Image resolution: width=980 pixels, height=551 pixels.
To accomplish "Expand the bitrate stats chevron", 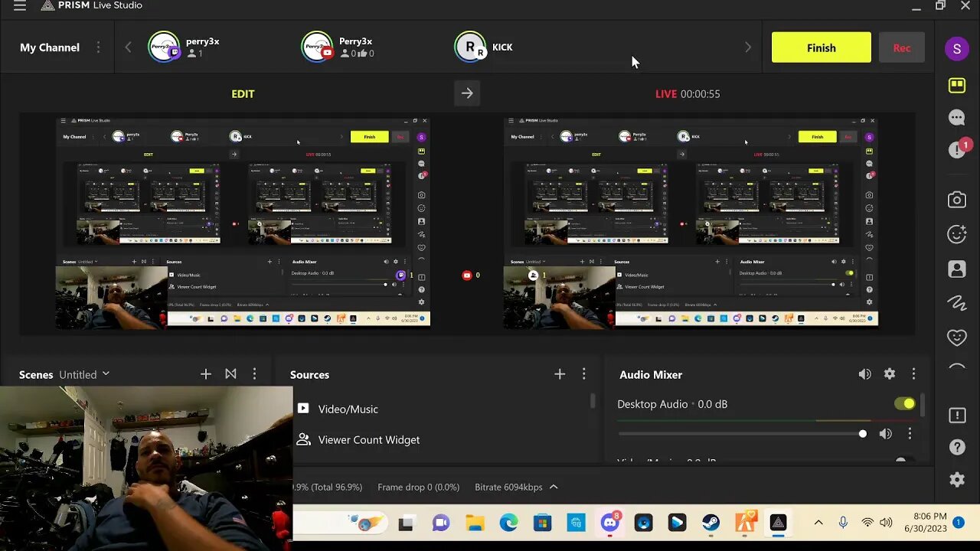I will tap(554, 487).
